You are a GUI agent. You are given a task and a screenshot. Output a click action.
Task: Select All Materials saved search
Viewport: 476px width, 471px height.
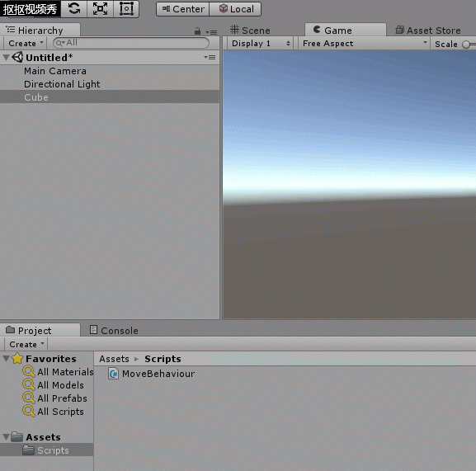58,372
